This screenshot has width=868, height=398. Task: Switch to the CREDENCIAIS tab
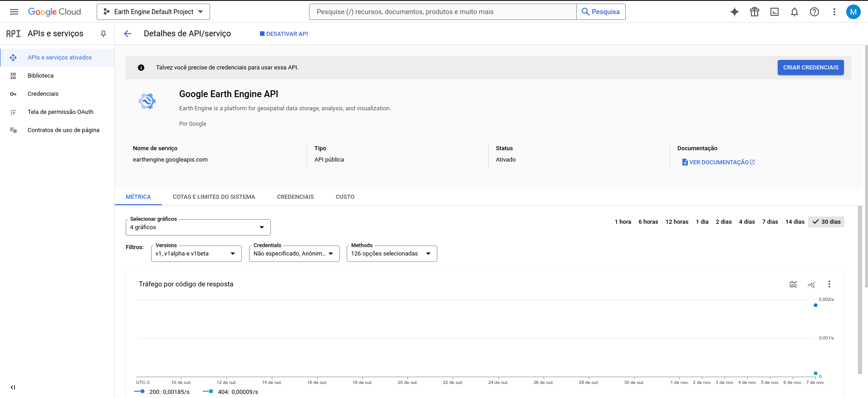(x=295, y=197)
